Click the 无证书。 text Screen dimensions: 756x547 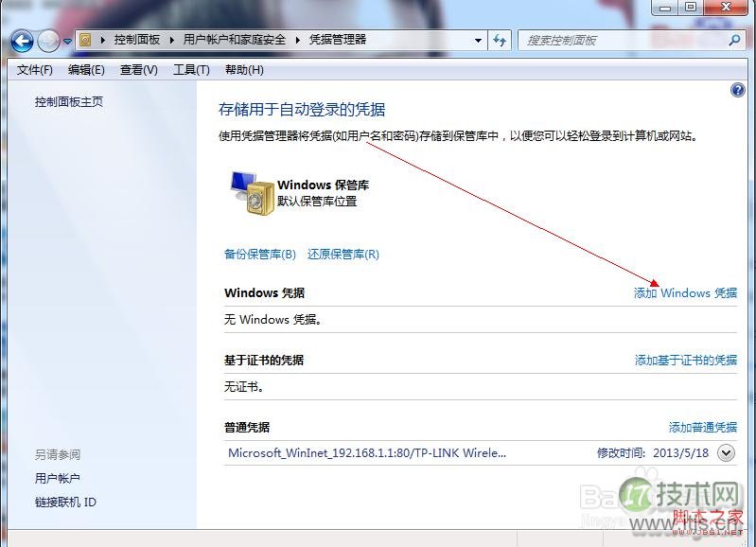[243, 386]
